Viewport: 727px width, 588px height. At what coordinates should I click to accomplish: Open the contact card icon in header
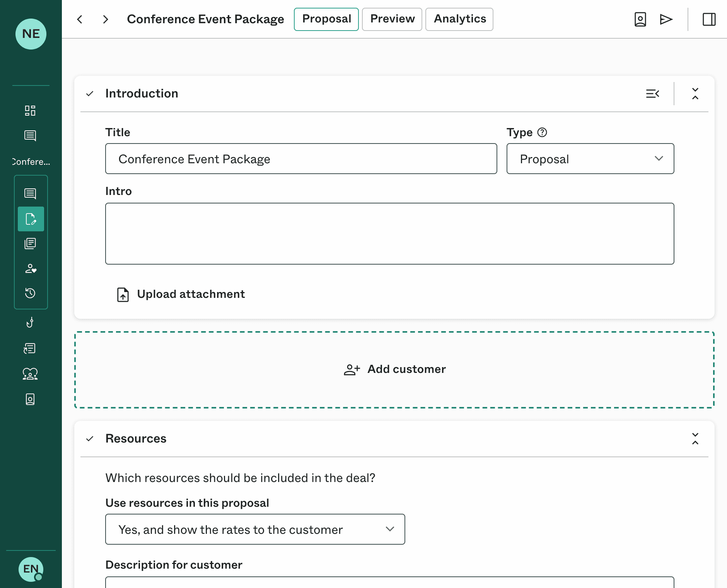[x=640, y=19]
